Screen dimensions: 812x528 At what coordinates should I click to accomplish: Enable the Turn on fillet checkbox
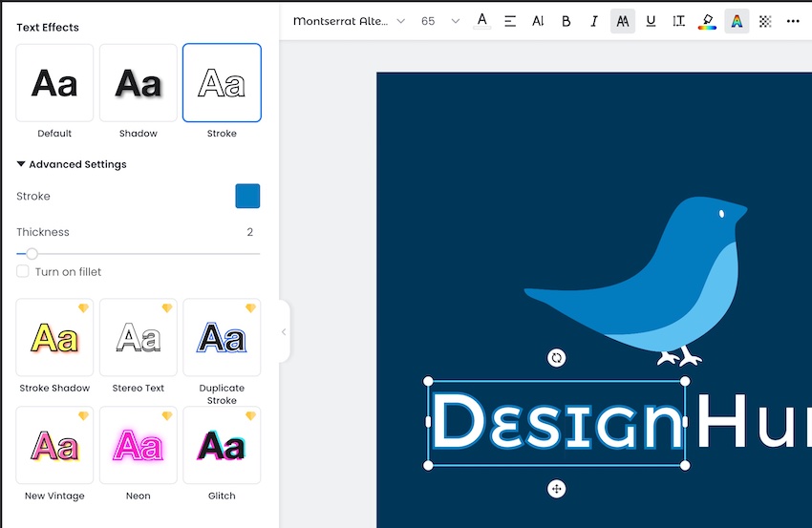(23, 271)
